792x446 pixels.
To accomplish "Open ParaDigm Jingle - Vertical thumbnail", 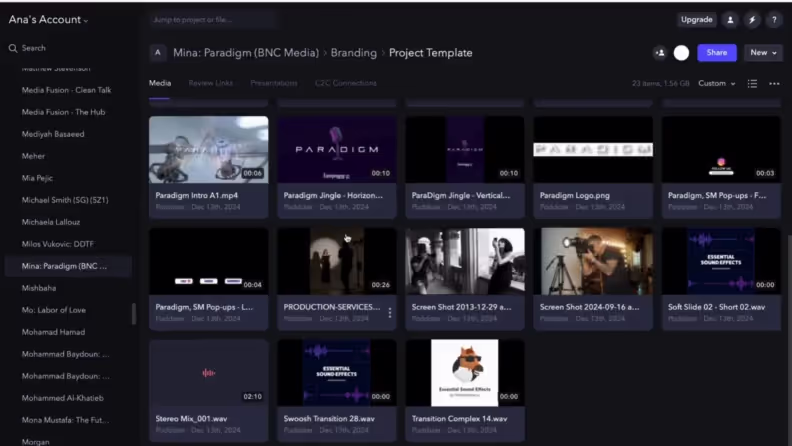I will 465,150.
